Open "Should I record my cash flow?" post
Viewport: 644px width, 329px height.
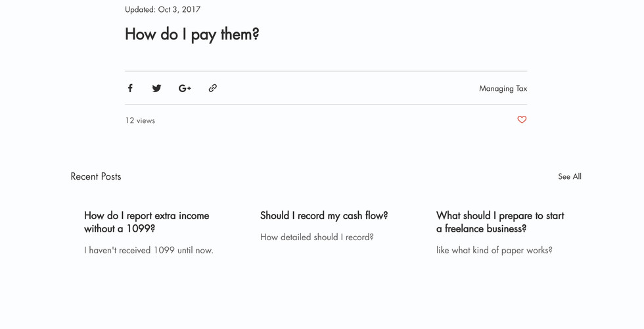tap(324, 216)
